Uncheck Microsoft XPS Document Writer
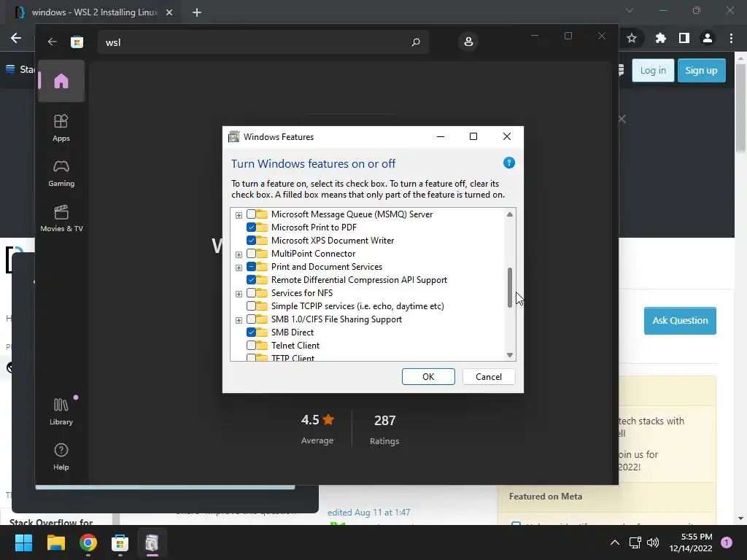This screenshot has height=560, width=747. pos(251,241)
